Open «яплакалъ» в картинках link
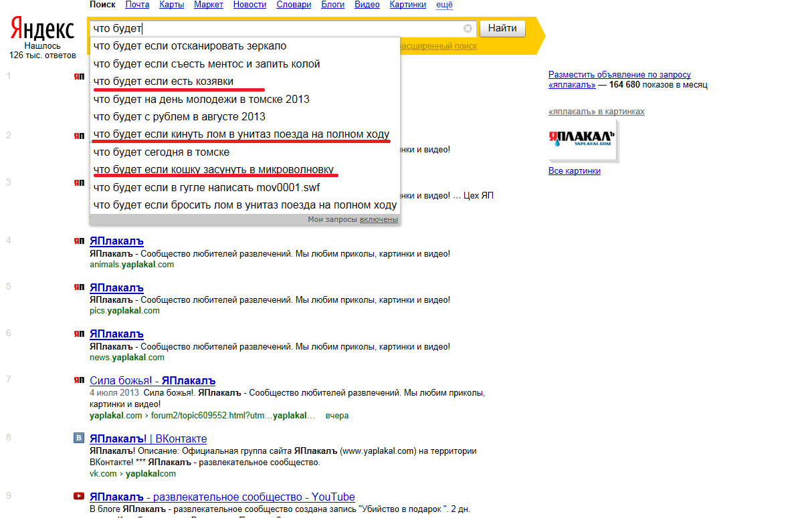The image size is (812, 518). pyautogui.click(x=597, y=112)
